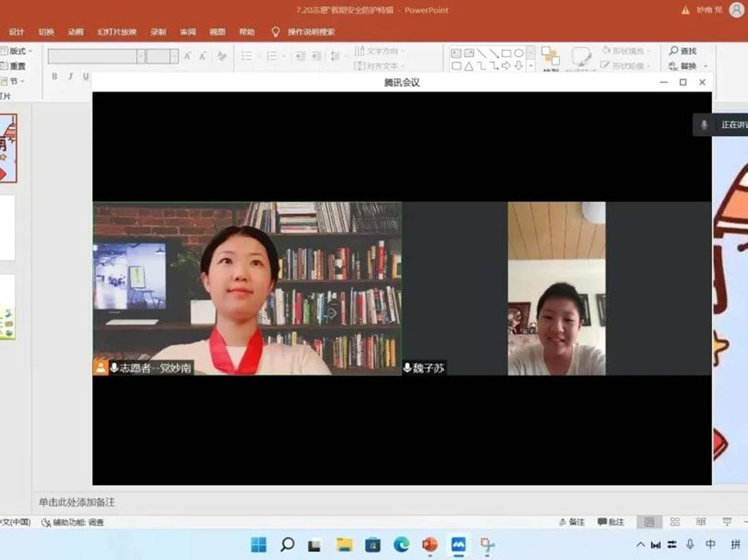Toggle the 备注 notes pane
This screenshot has width=748, height=560.
[x=572, y=522]
